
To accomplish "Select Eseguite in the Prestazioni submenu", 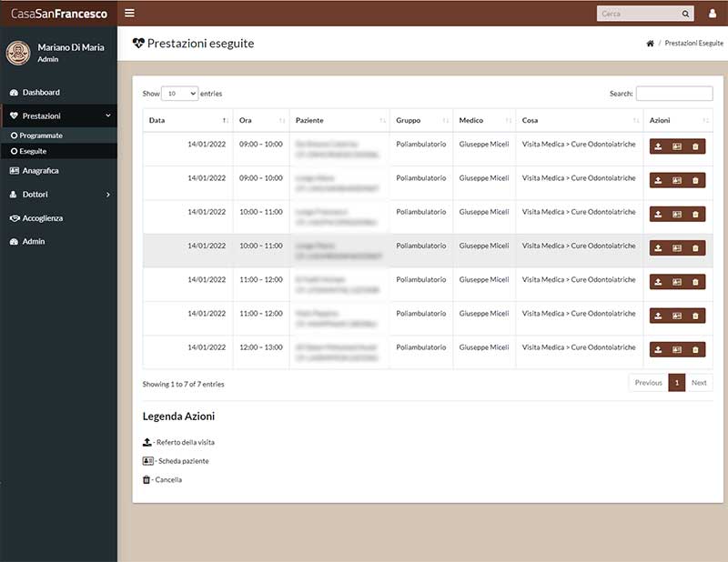I will click(x=58, y=151).
